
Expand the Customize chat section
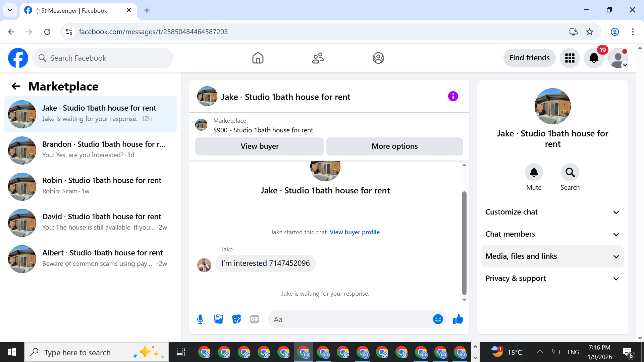coord(552,212)
